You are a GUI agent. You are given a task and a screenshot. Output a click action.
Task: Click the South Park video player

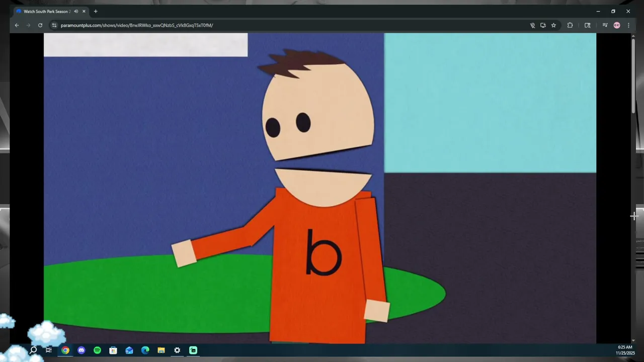click(x=320, y=188)
